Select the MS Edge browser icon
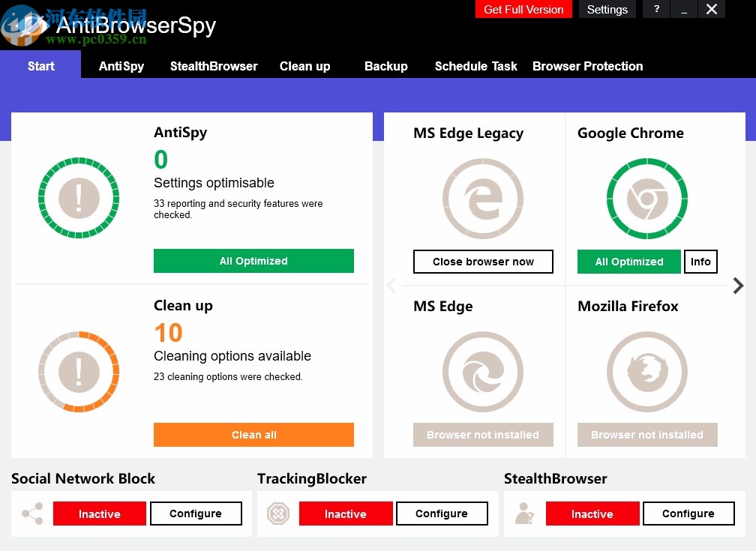 [483, 372]
